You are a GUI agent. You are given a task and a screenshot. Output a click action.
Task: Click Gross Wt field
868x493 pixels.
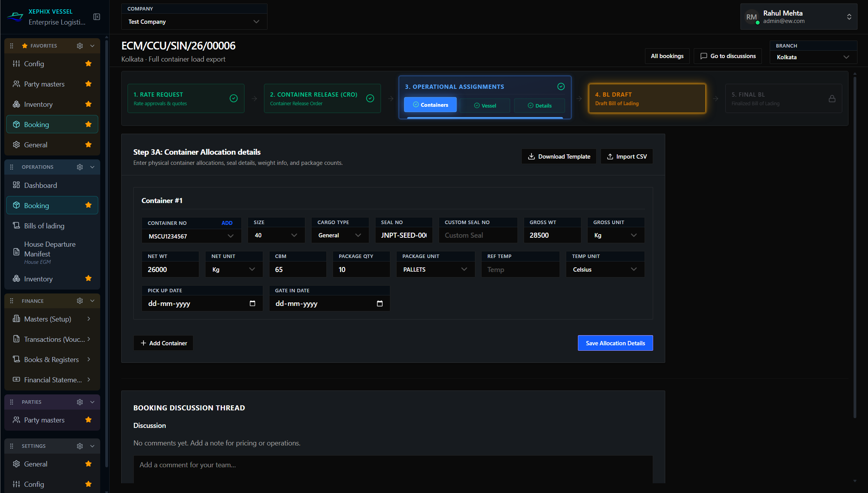552,235
